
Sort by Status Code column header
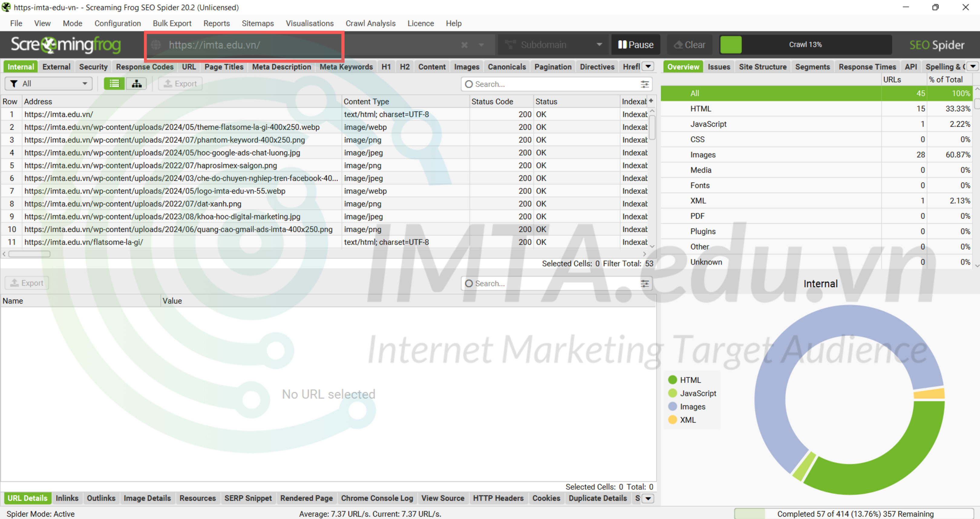click(x=501, y=102)
